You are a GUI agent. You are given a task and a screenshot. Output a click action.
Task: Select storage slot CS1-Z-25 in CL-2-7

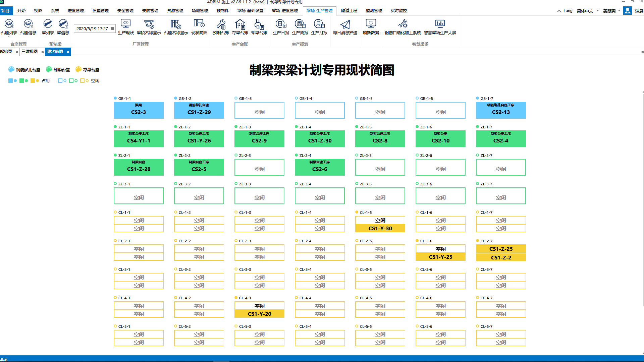click(501, 249)
